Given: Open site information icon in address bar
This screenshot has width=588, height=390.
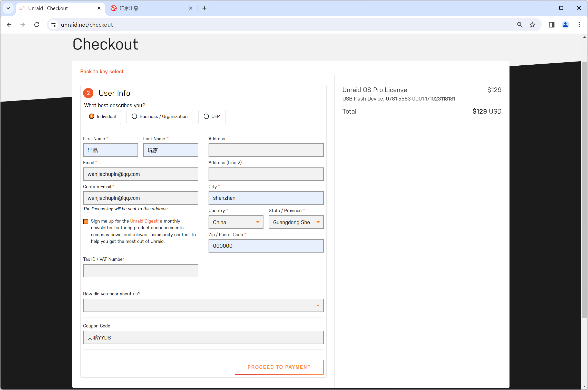Looking at the screenshot, I should click(x=53, y=25).
